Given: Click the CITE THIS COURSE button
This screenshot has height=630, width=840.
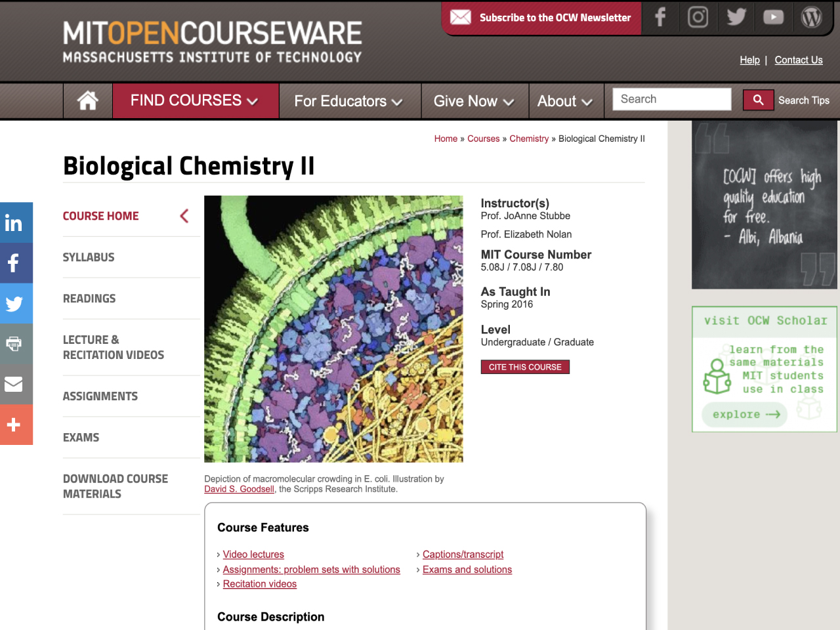Looking at the screenshot, I should coord(525,367).
